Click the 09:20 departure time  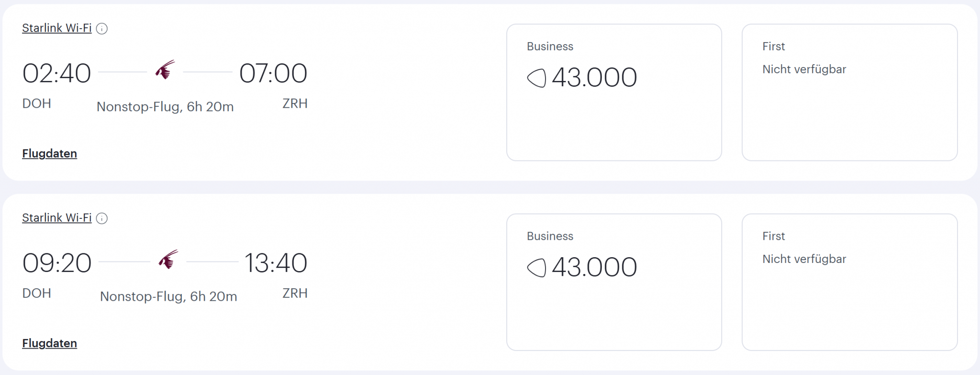(x=56, y=263)
